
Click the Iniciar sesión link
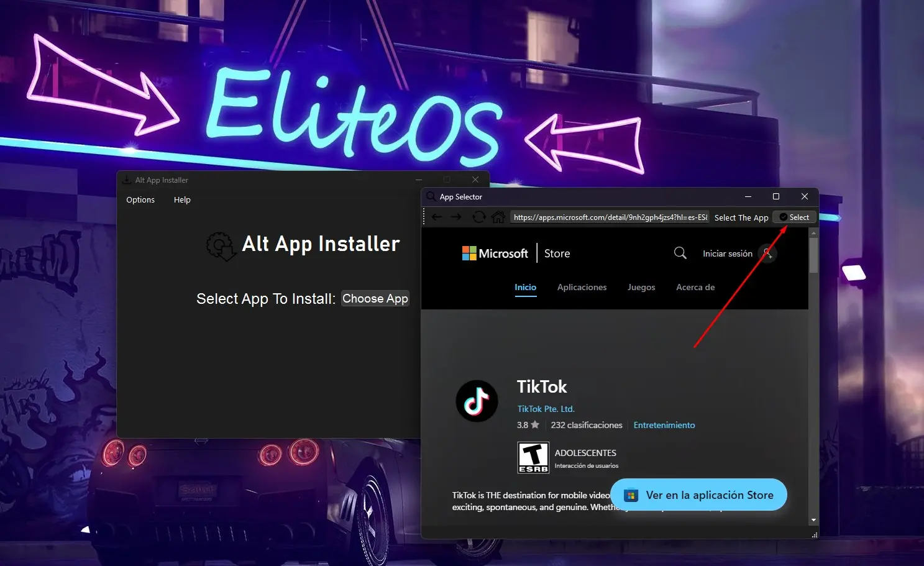[x=727, y=253]
